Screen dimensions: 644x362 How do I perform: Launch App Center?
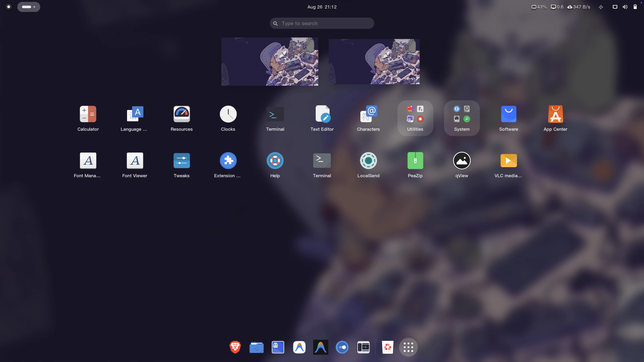coord(555,114)
